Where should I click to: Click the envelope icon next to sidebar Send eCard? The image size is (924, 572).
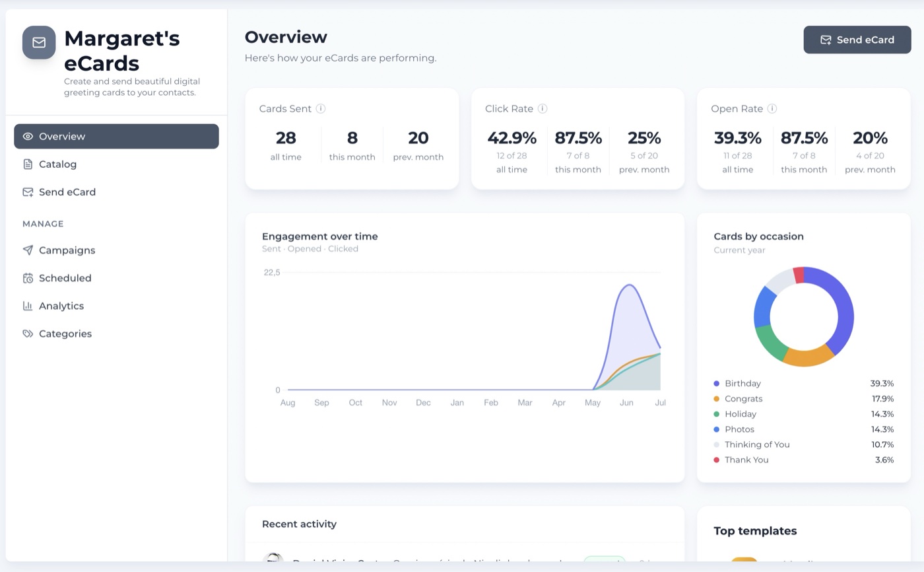[x=28, y=192]
